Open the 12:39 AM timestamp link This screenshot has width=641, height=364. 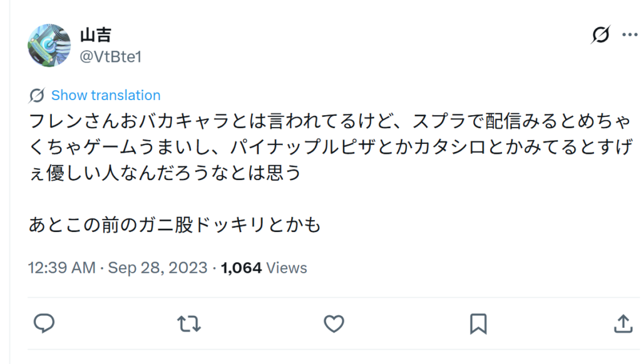61,268
